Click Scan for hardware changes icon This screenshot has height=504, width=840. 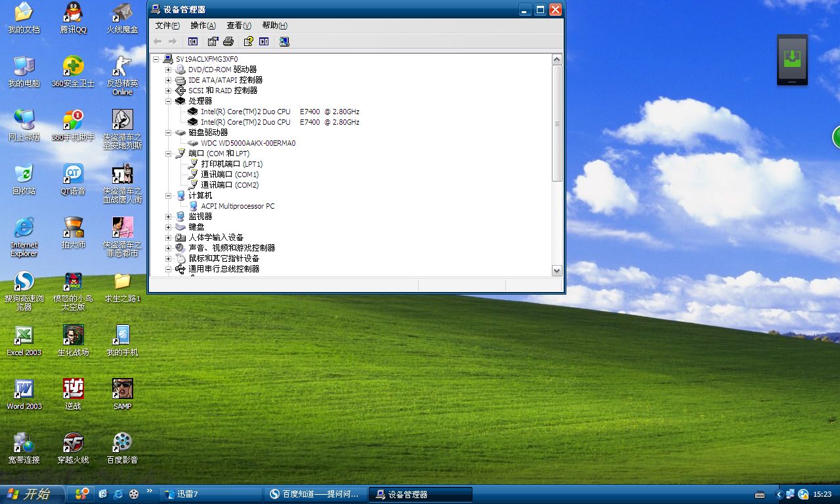pyautogui.click(x=283, y=41)
